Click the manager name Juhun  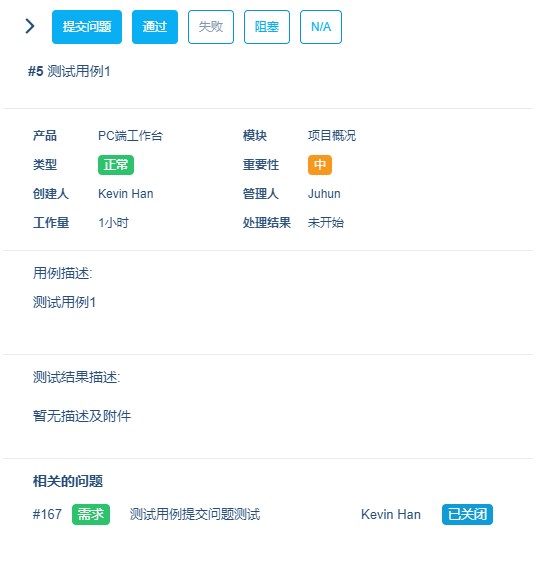324,194
